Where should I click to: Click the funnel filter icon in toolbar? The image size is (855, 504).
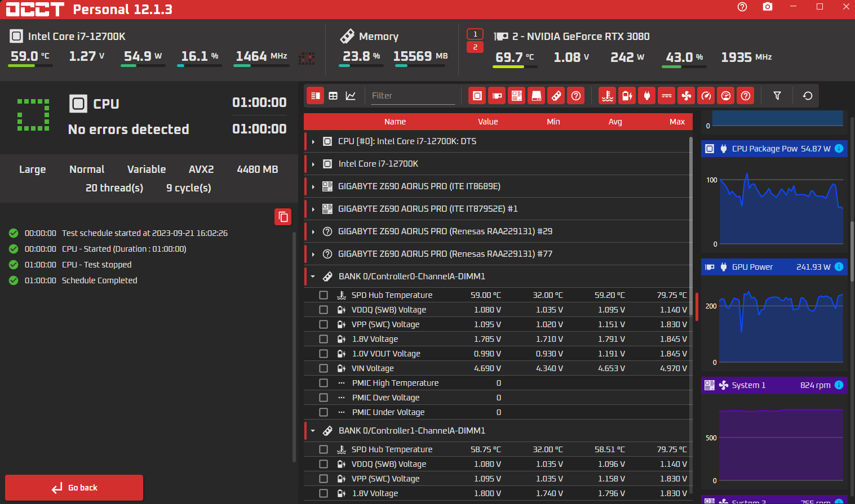click(777, 96)
